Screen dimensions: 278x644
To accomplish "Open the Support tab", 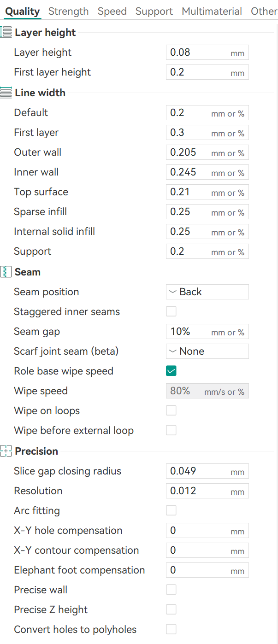I will click(154, 11).
